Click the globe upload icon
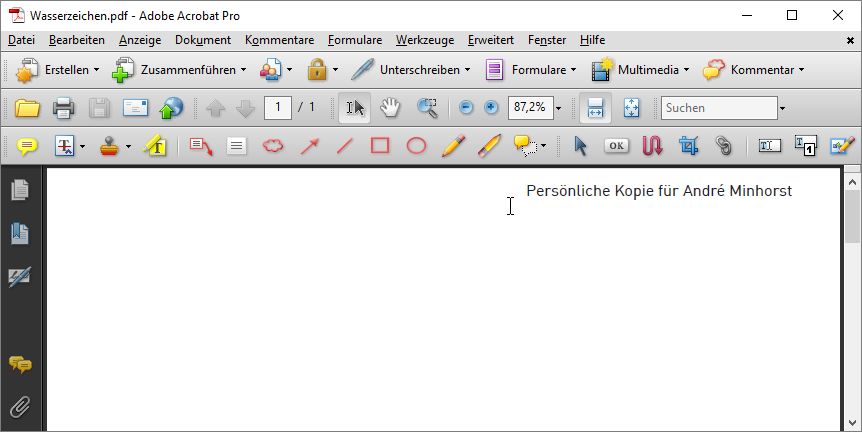 click(171, 108)
